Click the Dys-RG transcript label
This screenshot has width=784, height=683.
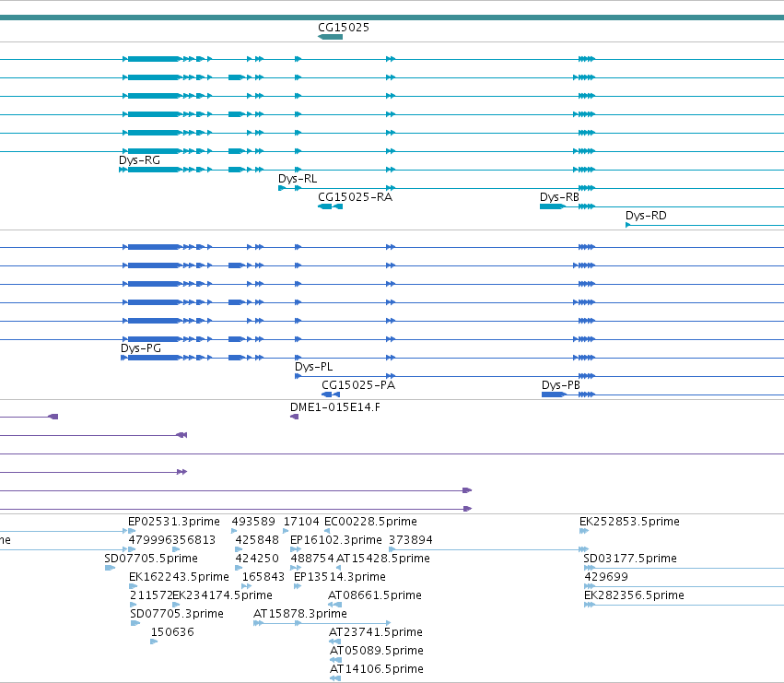139,160
